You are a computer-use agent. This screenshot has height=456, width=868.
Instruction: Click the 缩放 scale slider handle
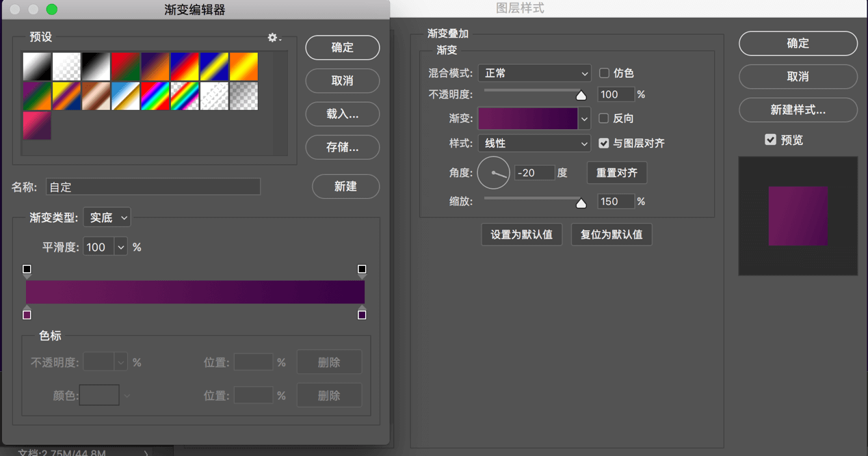[581, 202]
